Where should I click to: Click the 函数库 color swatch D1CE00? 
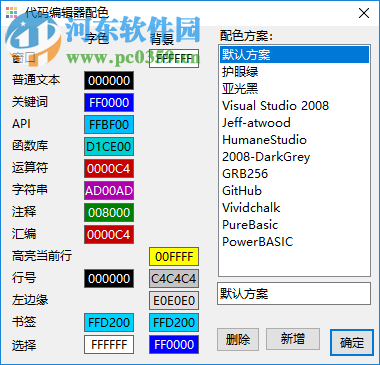point(109,146)
